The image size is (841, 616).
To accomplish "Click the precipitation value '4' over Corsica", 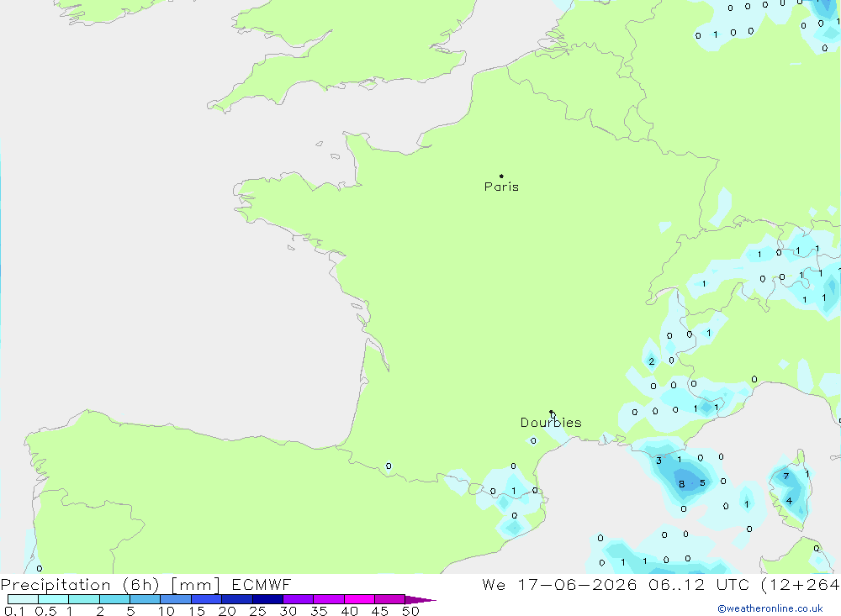I will coord(789,501).
